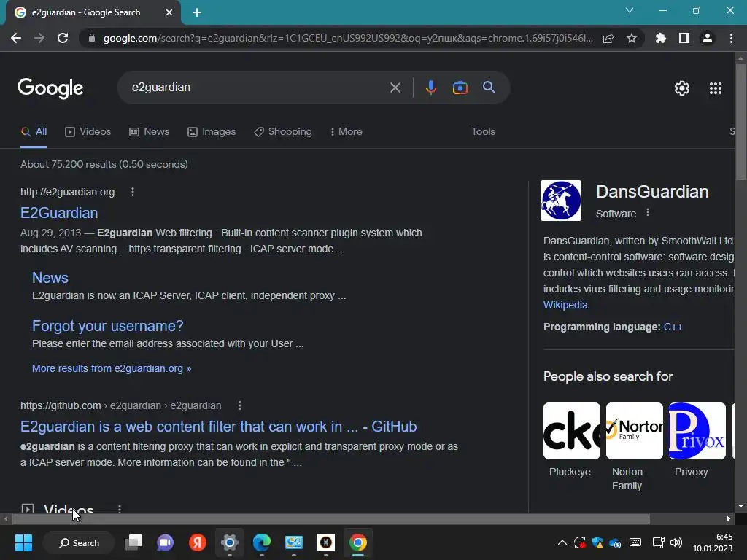
Task: Click the vertical scrollbar down arrow
Action: tap(740, 506)
